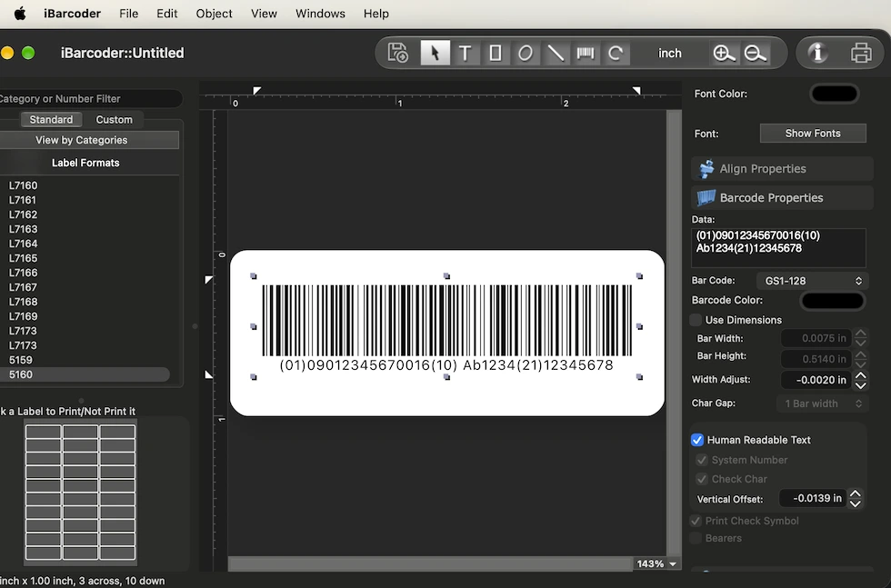
Task: Click the Vertical Offset value field
Action: tap(813, 498)
